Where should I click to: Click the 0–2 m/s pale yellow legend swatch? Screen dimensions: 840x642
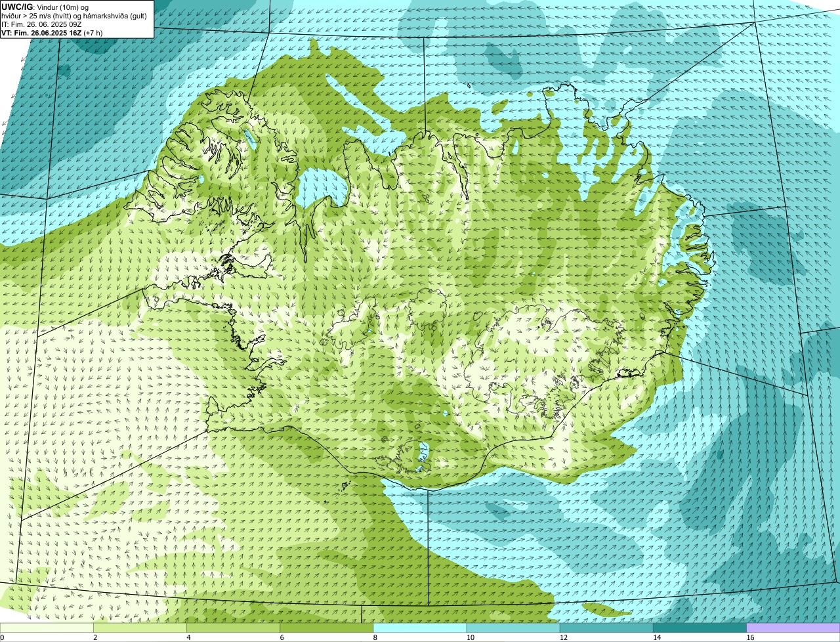47,628
